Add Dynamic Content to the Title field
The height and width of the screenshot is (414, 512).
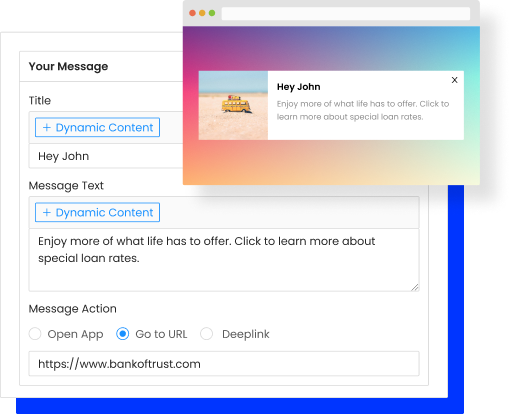click(x=97, y=127)
